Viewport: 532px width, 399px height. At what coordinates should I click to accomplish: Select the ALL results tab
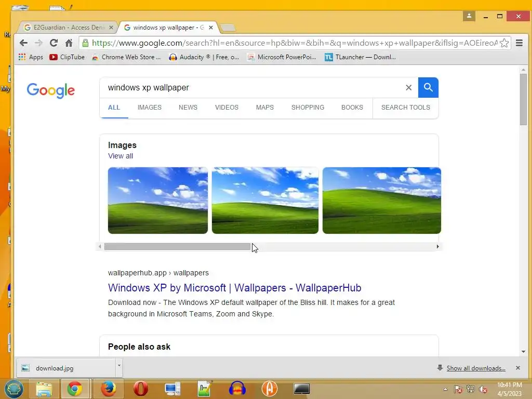(114, 108)
